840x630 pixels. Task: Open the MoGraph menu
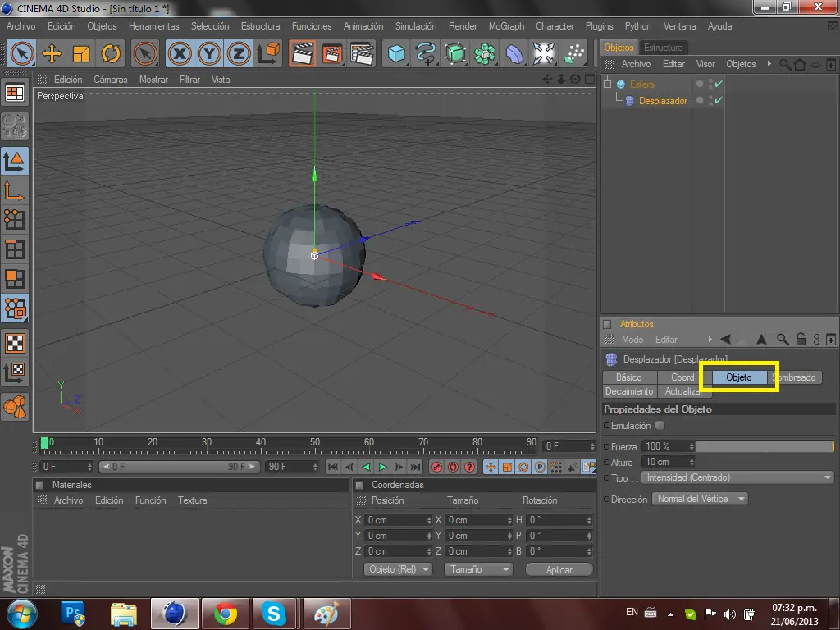[506, 26]
